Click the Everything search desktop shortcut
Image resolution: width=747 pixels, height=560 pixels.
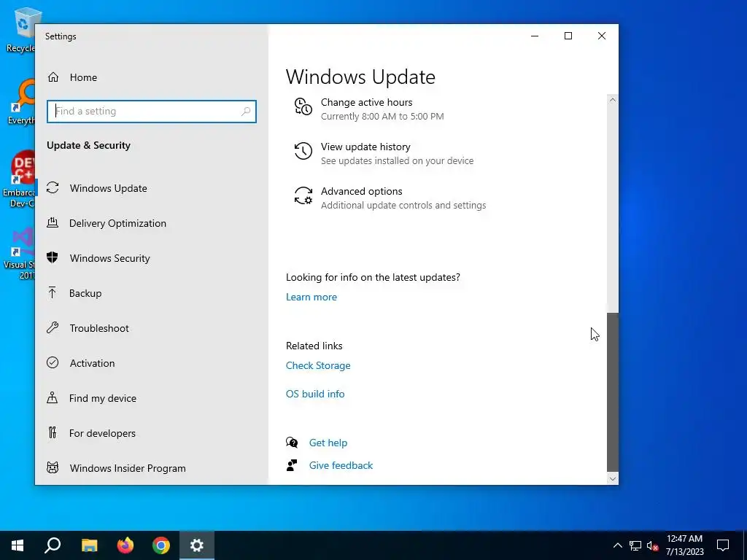point(21,102)
